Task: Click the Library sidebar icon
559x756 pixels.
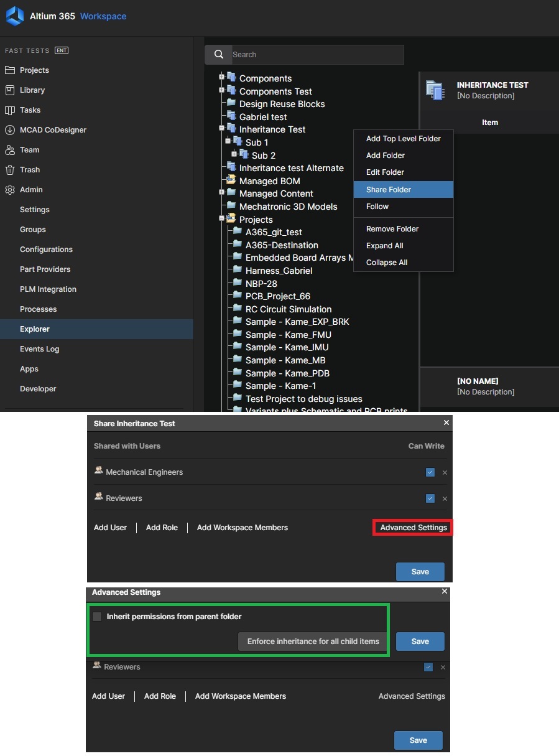Action: (x=10, y=90)
